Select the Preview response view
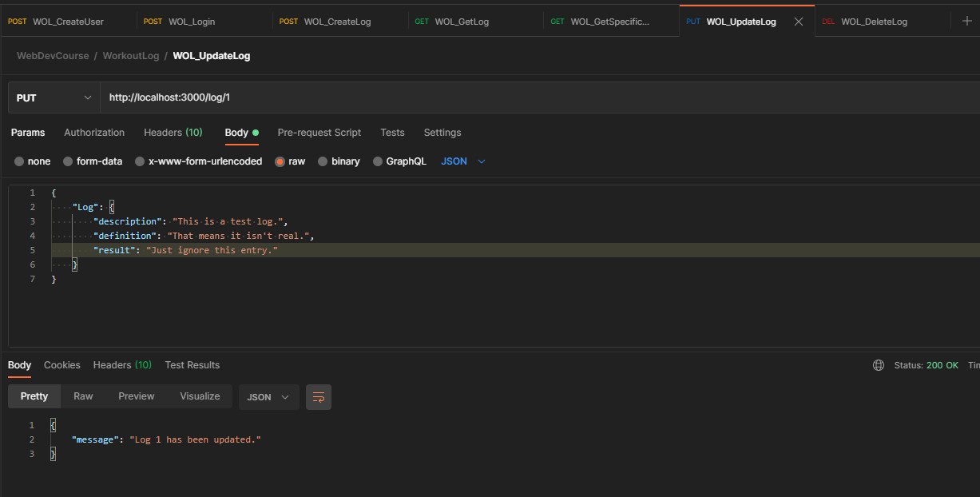The image size is (980, 497). coord(137,396)
